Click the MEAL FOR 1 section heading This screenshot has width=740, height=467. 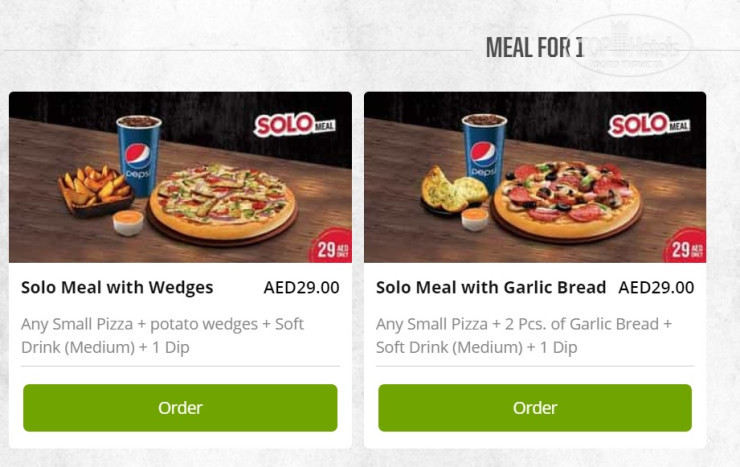[x=534, y=47]
